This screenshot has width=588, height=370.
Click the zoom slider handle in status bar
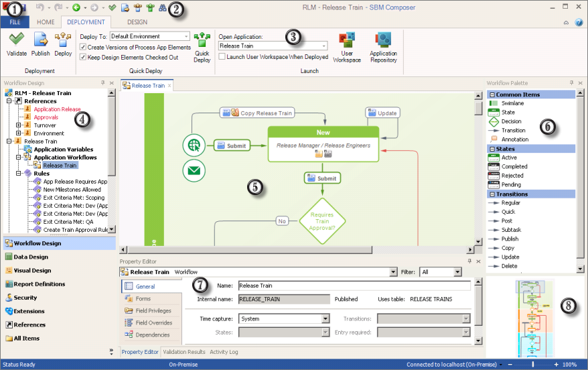point(533,365)
